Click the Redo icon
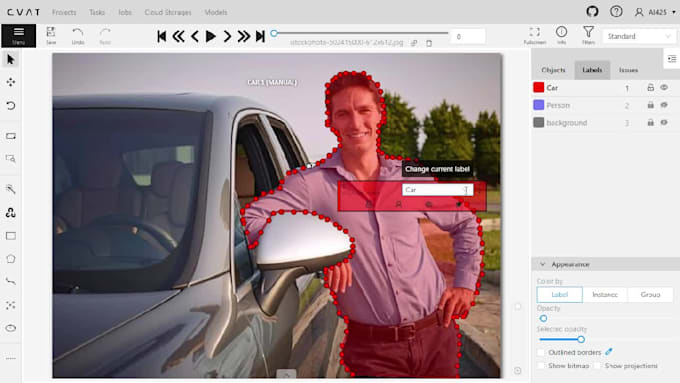 tap(105, 36)
